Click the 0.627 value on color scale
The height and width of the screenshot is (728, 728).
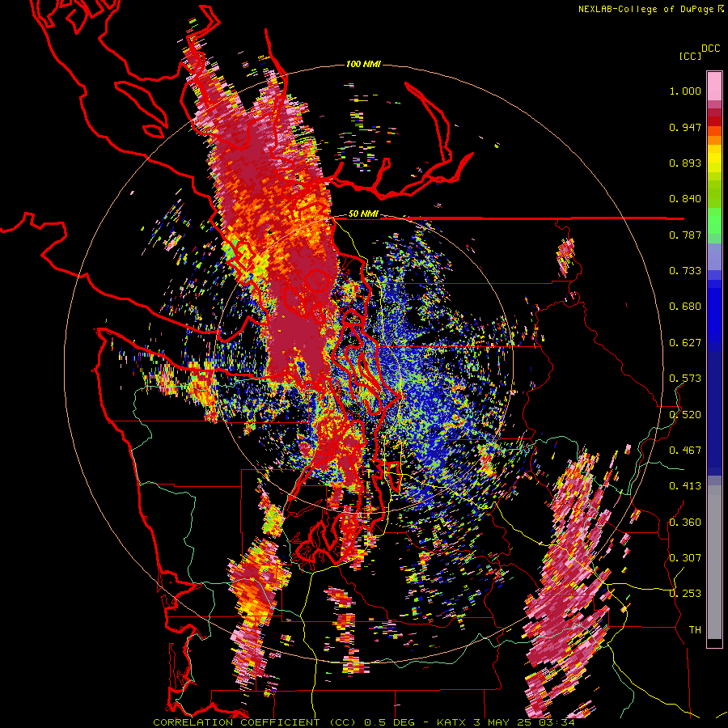point(685,343)
